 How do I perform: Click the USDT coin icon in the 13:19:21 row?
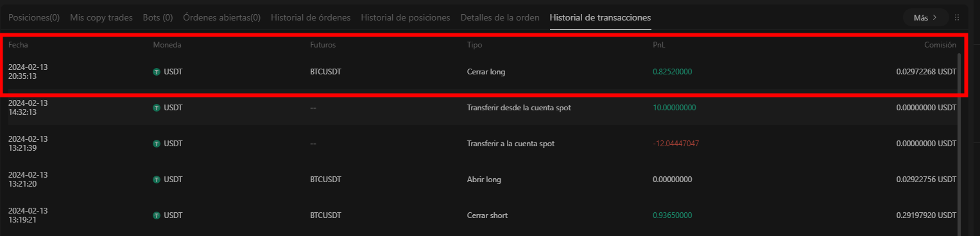coord(157,215)
